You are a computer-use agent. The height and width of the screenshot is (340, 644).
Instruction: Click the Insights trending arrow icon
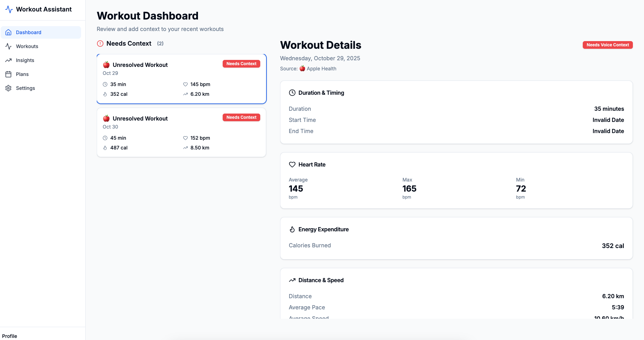pos(8,60)
